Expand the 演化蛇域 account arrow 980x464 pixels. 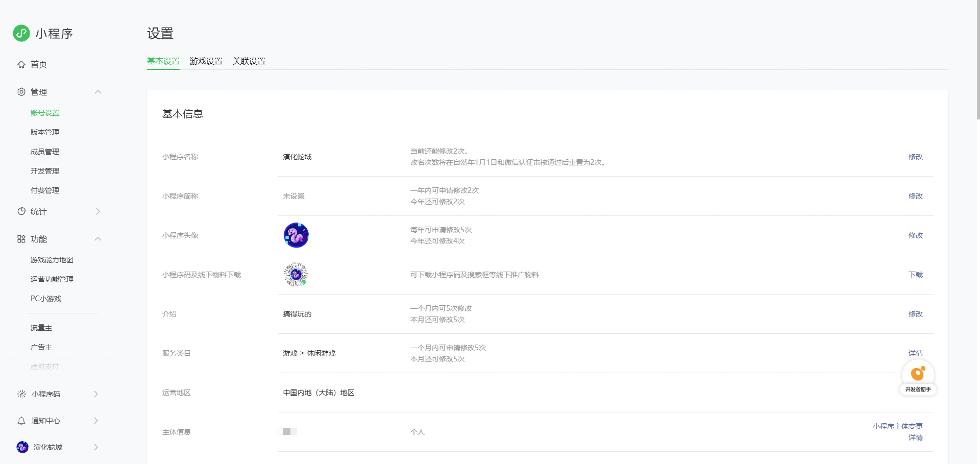96,447
